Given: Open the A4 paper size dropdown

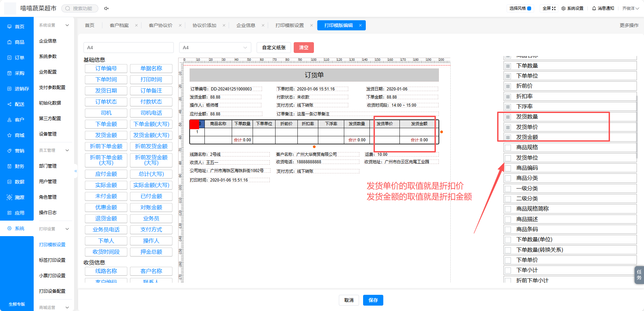Looking at the screenshot, I should coord(215,48).
